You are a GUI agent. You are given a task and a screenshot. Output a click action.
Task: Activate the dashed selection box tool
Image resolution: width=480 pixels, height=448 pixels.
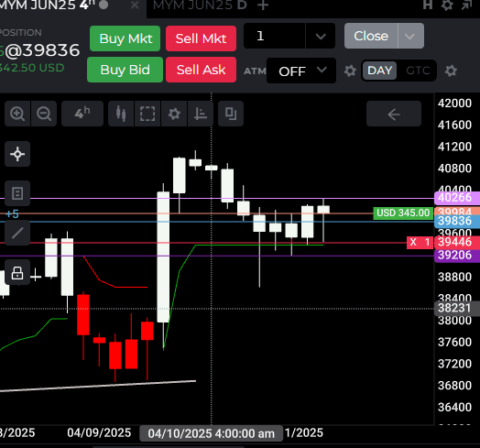coord(147,114)
